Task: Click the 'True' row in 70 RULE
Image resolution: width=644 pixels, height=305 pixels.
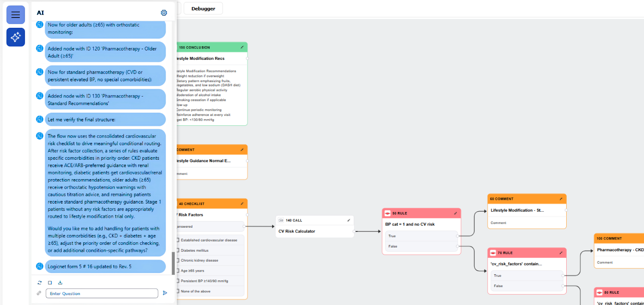Action: [527, 275]
